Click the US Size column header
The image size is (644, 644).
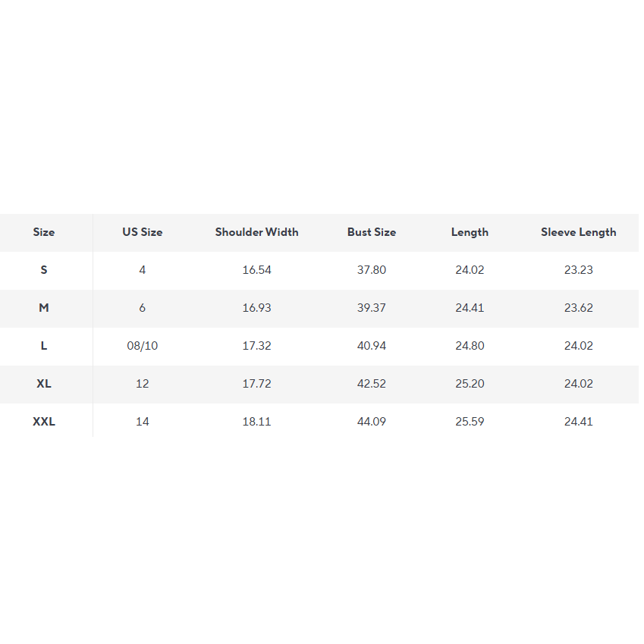point(143,232)
